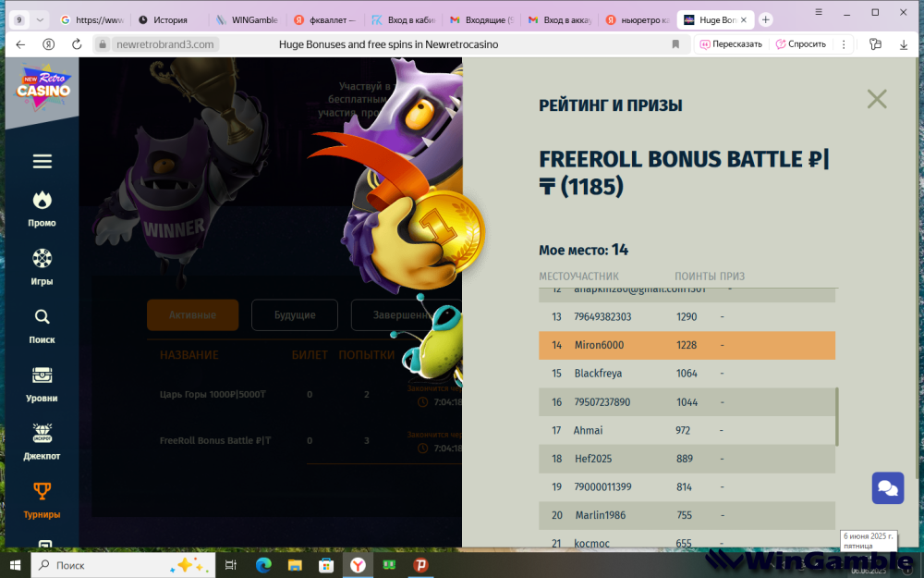Click the Пересказать button in address bar
This screenshot has width=924, height=578.
[x=731, y=44]
